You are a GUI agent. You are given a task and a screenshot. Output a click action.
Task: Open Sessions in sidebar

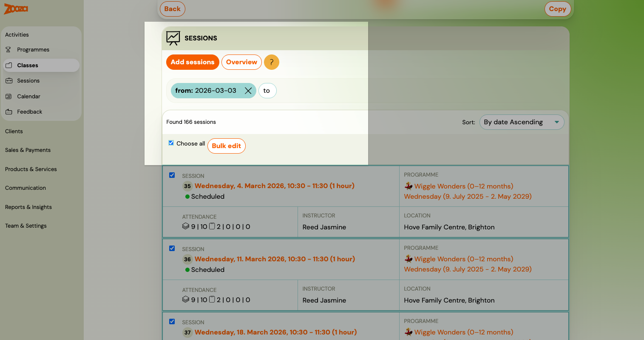28,80
